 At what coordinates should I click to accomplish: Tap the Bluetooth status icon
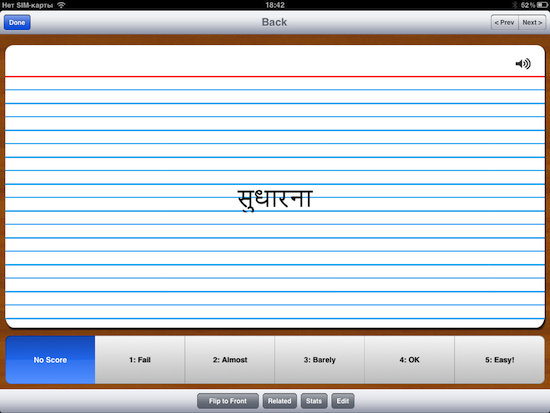coord(515,5)
